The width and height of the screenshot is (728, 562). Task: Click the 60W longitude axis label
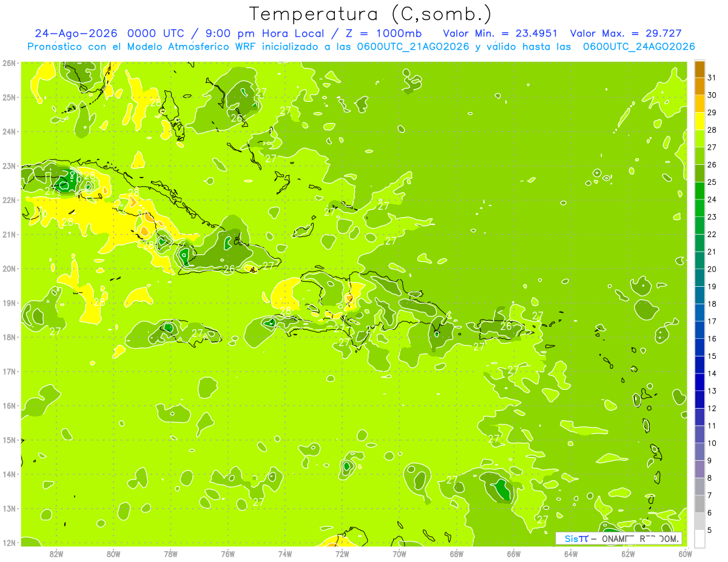coord(685,554)
